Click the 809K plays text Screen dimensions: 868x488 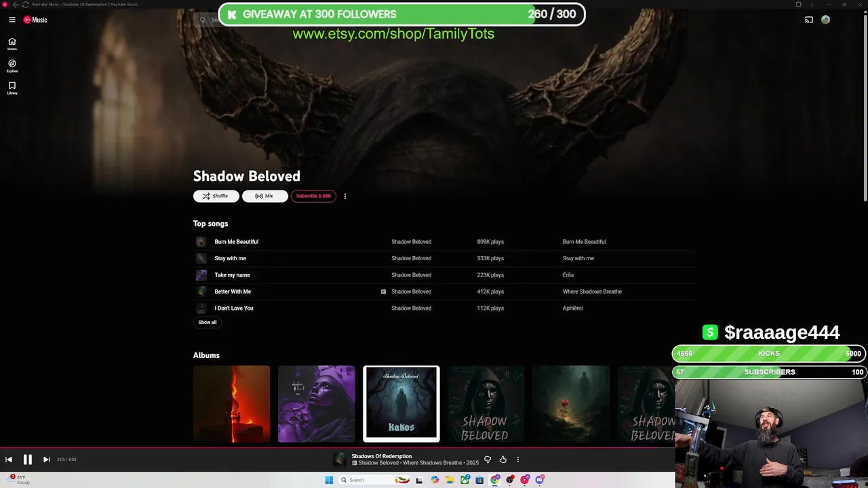click(x=490, y=242)
